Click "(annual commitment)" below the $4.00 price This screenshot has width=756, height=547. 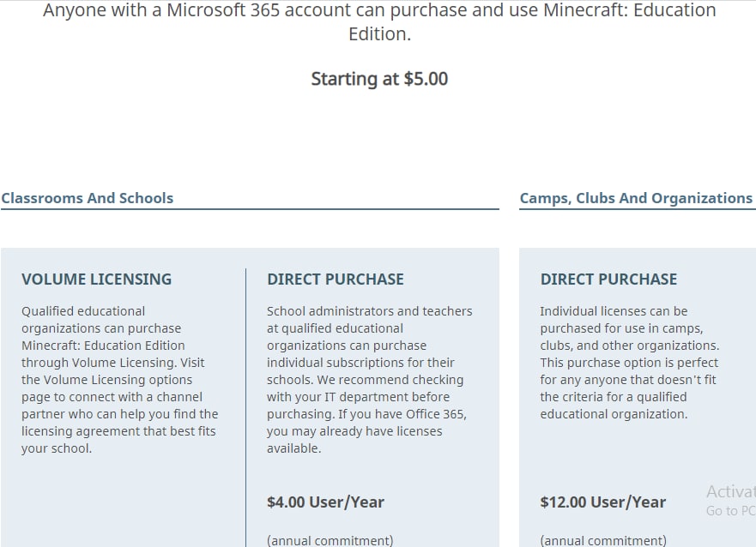pyautogui.click(x=330, y=540)
